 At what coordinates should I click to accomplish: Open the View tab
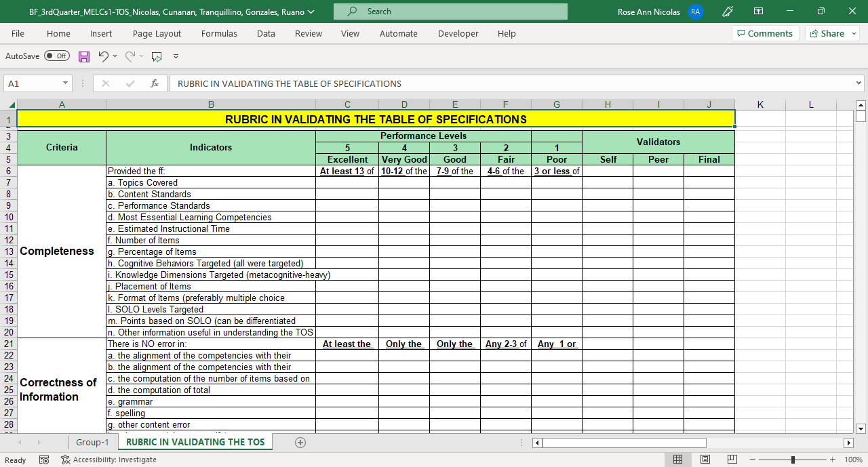(x=350, y=33)
